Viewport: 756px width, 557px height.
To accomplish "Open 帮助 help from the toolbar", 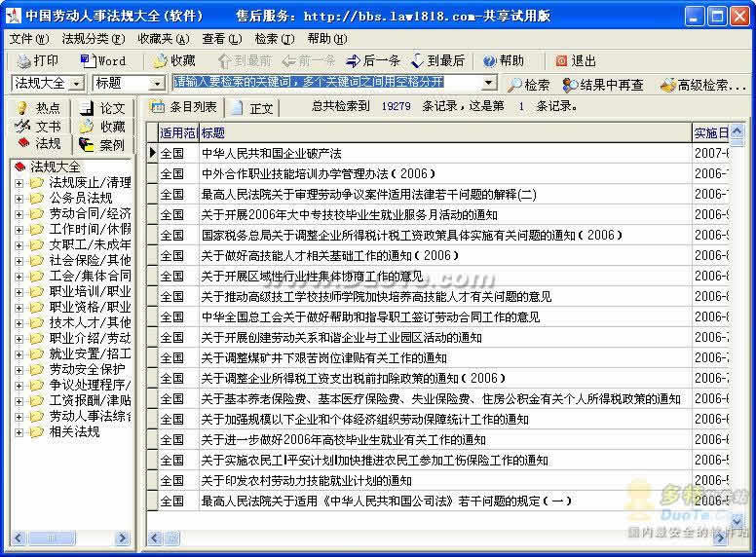I will coord(504,60).
